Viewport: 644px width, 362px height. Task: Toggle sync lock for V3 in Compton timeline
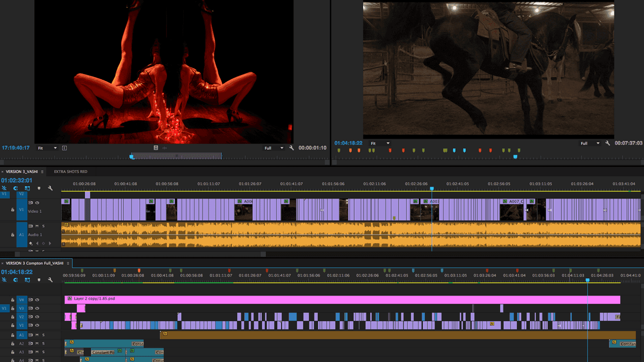point(31,308)
